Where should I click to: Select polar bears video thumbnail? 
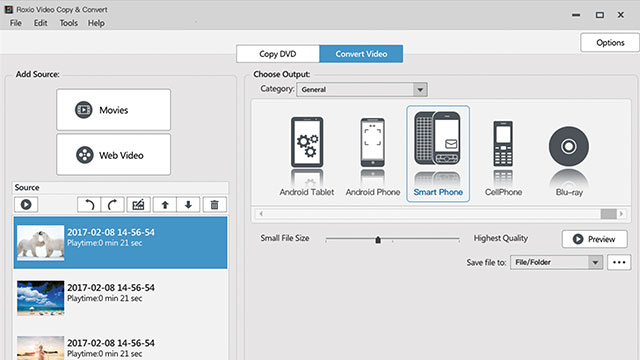click(40, 242)
